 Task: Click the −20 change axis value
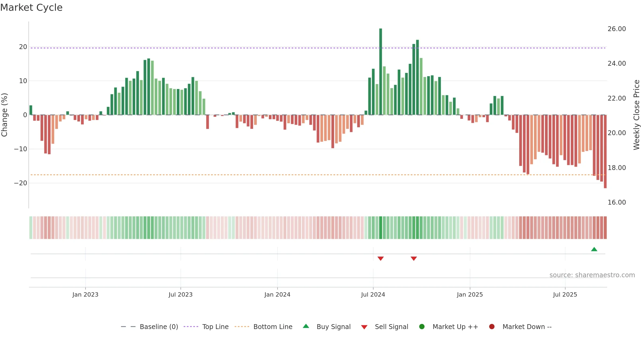coord(21,183)
